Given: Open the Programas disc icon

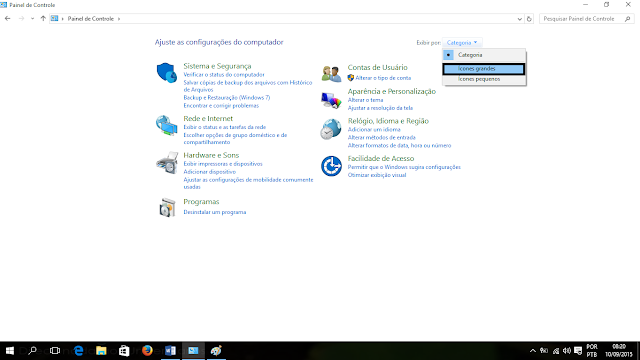Looking at the screenshot, I should [x=167, y=207].
